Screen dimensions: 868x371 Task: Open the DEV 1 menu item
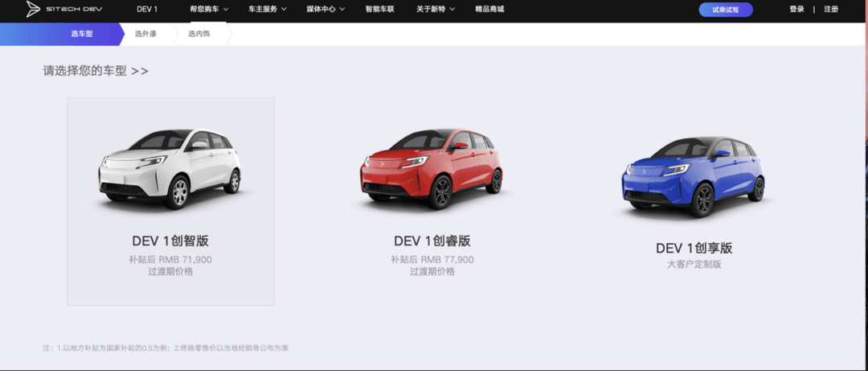coord(147,10)
